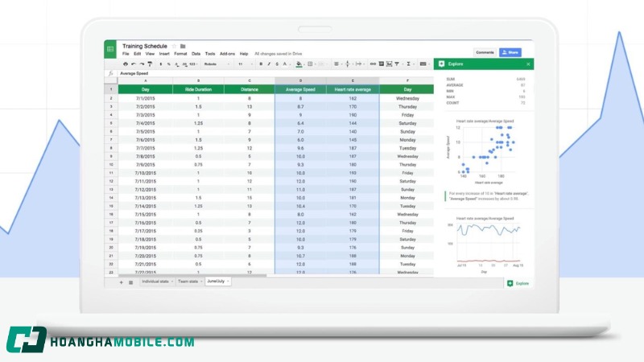Select column D header

coord(300,80)
